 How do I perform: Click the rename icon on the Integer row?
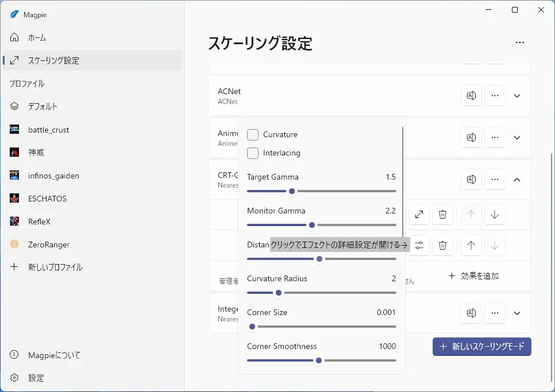pos(471,313)
